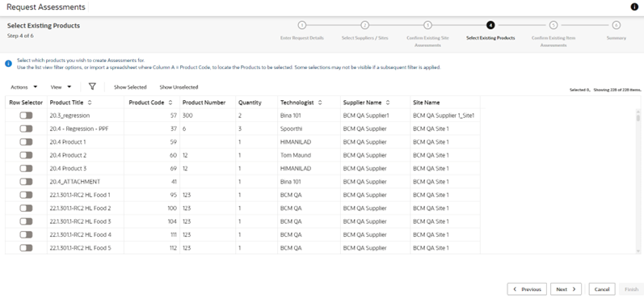Sort by Product Title arrows icon
Viewport: 644px width, 299px height.
pos(90,103)
